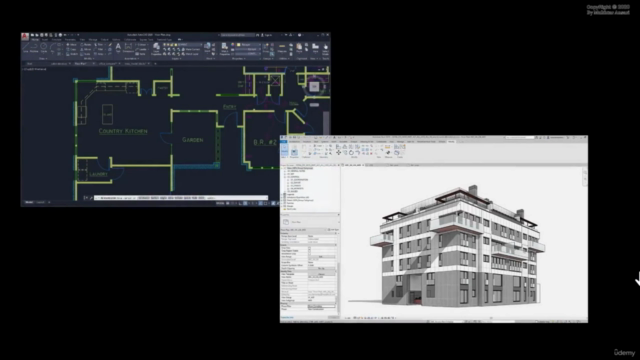Toggle Crop Region Visible checkbox in Revit

pos(309,251)
